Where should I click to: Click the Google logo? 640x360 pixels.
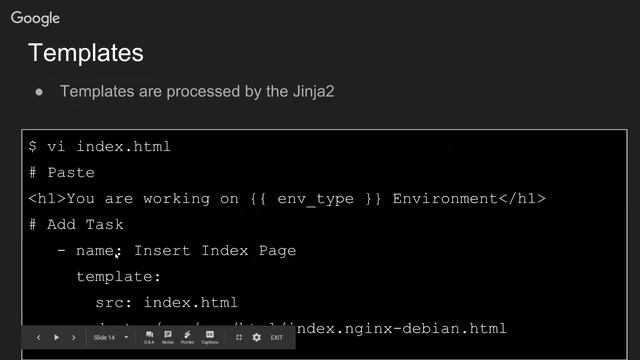tap(36, 18)
